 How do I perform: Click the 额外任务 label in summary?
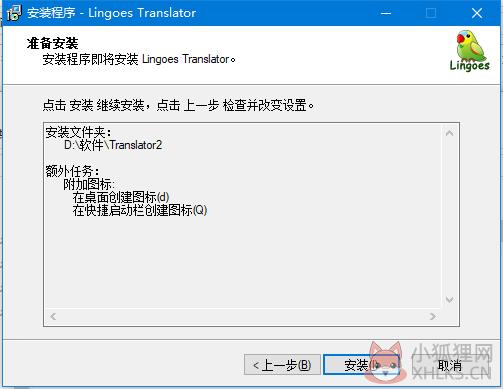[72, 171]
